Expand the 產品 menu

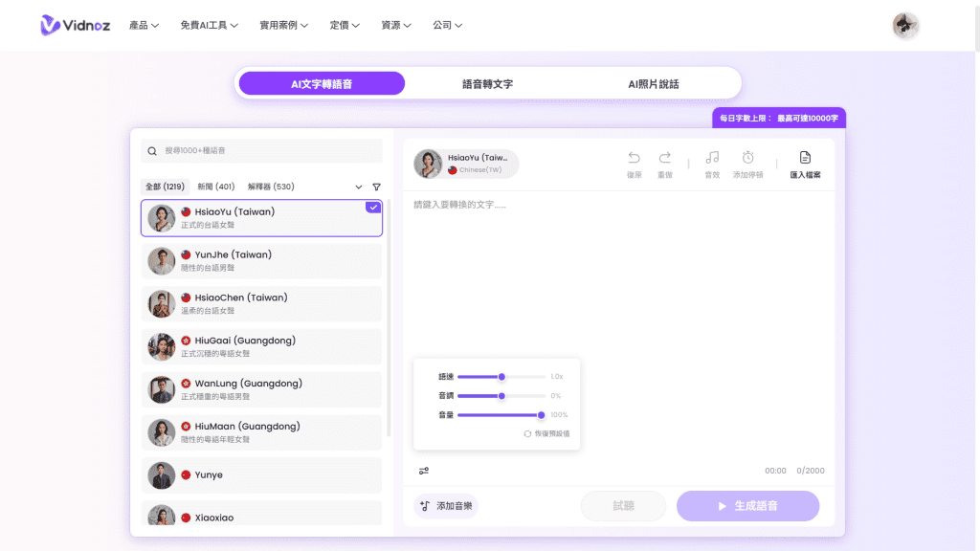(144, 26)
